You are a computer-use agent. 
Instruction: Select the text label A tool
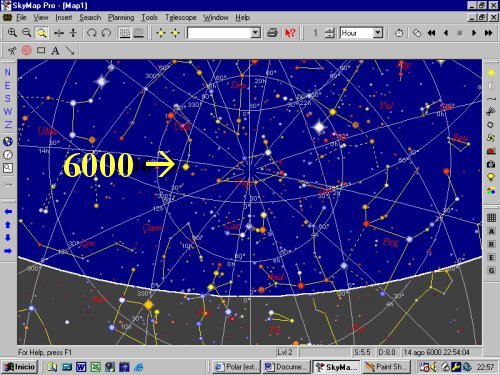point(55,50)
